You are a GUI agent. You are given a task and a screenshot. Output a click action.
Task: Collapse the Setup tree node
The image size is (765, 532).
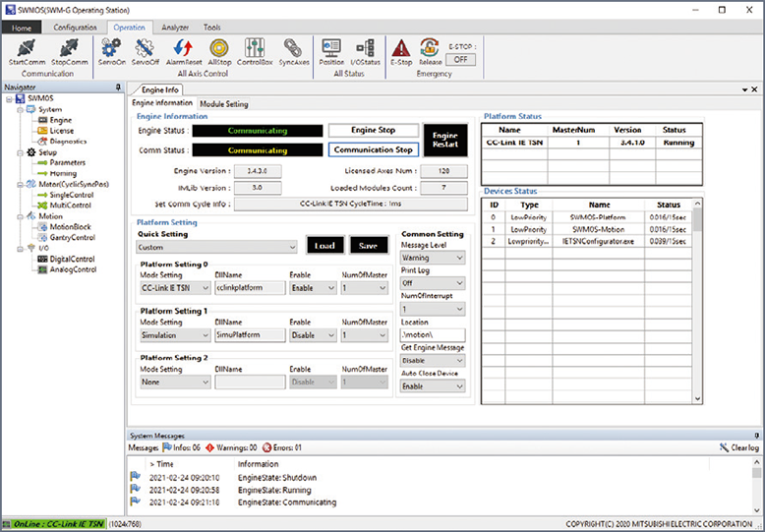click(20, 152)
